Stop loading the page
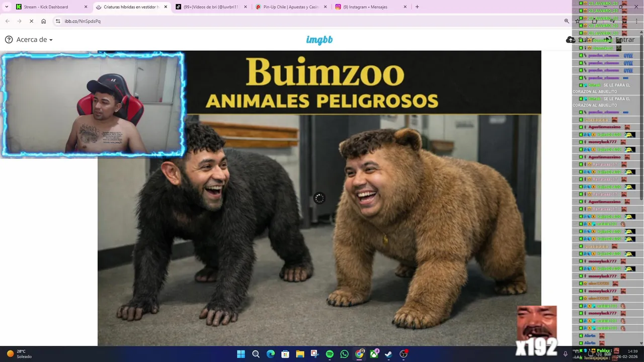 pos(31,21)
